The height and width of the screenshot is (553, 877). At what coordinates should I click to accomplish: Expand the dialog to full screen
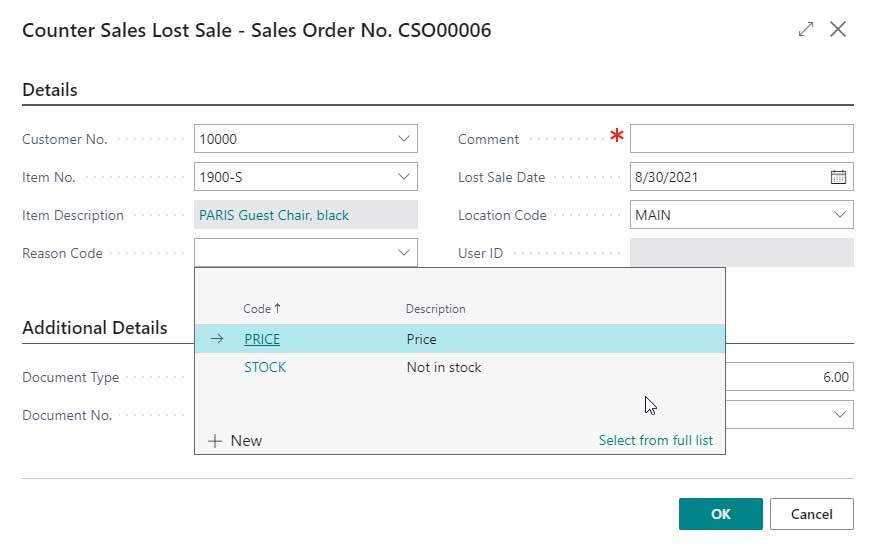[806, 30]
